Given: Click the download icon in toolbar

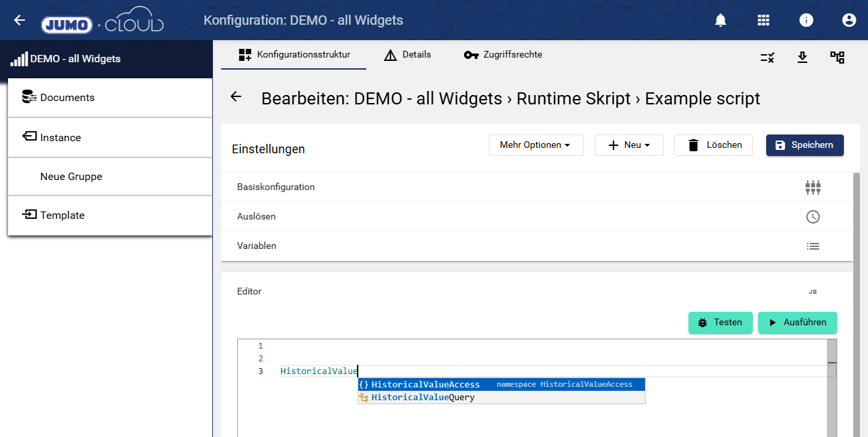Looking at the screenshot, I should (x=802, y=58).
